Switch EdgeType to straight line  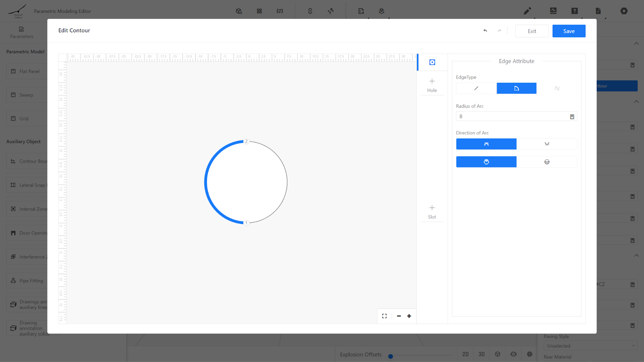pos(476,88)
